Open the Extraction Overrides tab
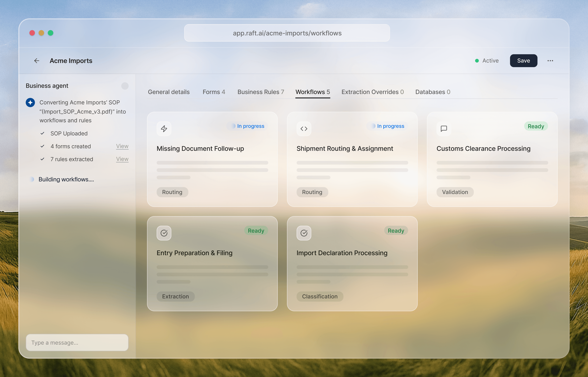 [x=372, y=92]
